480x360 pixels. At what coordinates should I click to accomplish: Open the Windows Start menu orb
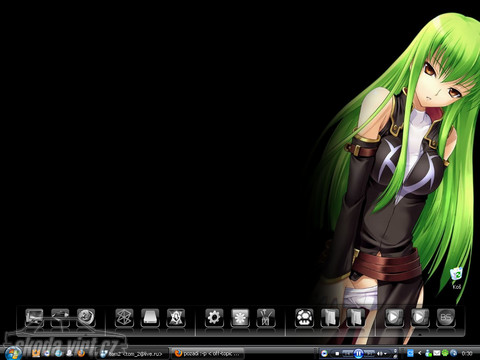click(x=13, y=353)
